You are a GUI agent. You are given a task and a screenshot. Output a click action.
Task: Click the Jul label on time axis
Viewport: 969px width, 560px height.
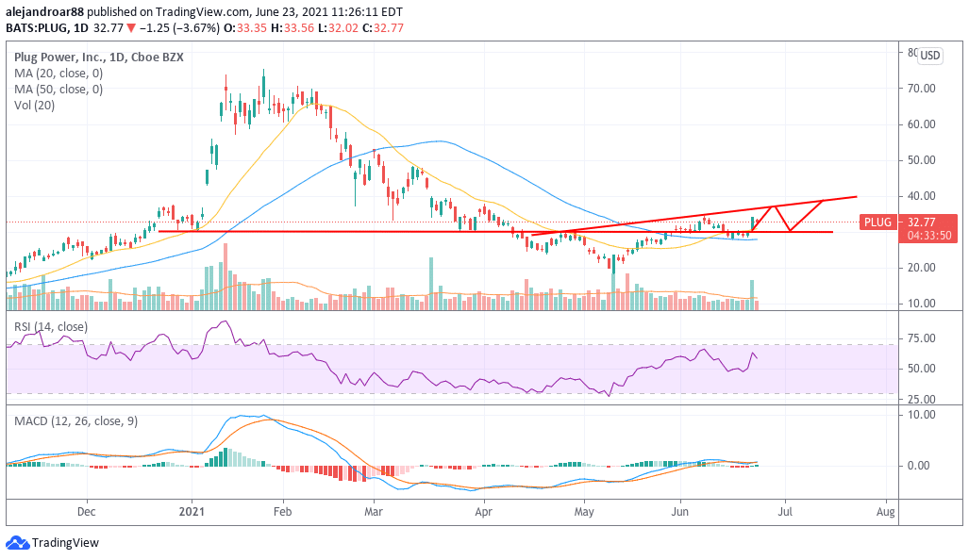click(x=785, y=512)
